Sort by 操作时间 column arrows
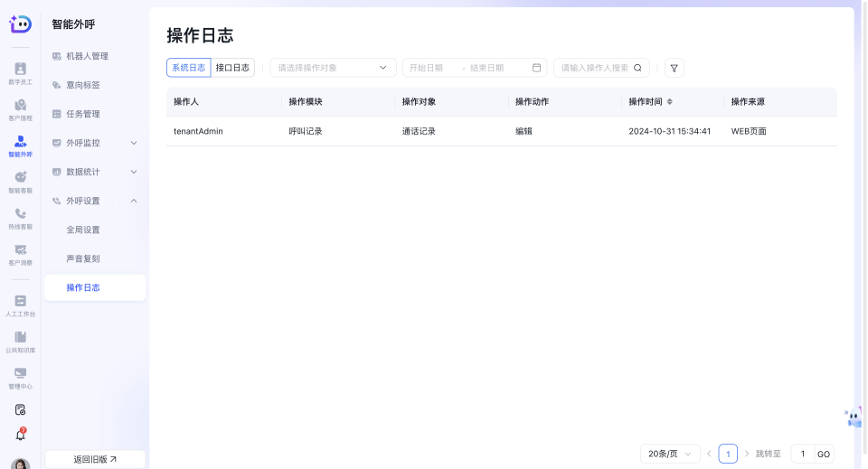The image size is (868, 469). [669, 102]
